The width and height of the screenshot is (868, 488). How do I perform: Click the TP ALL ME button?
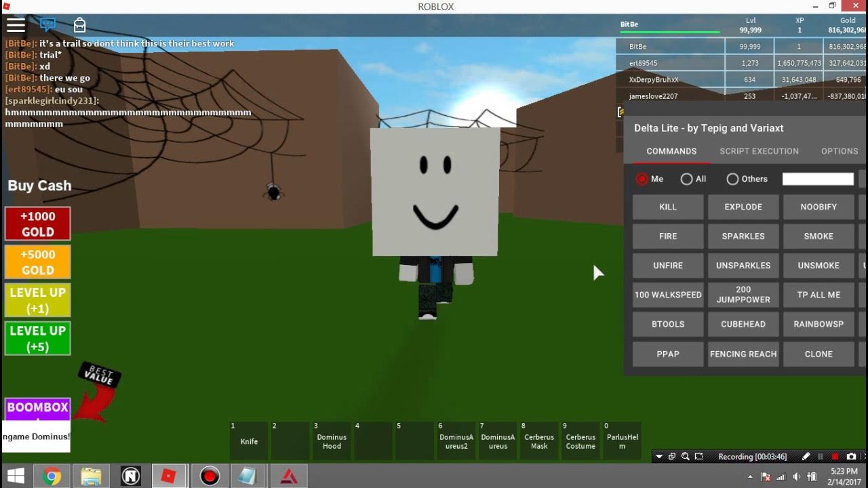click(818, 295)
